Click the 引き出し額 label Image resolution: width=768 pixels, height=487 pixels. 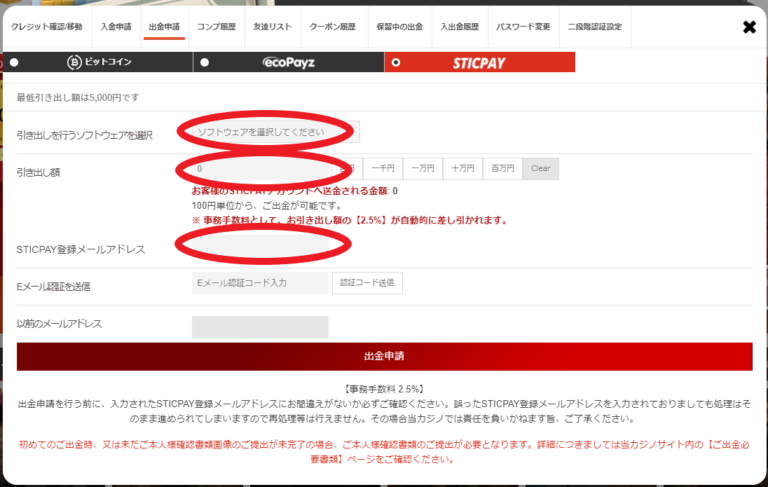[x=38, y=172]
